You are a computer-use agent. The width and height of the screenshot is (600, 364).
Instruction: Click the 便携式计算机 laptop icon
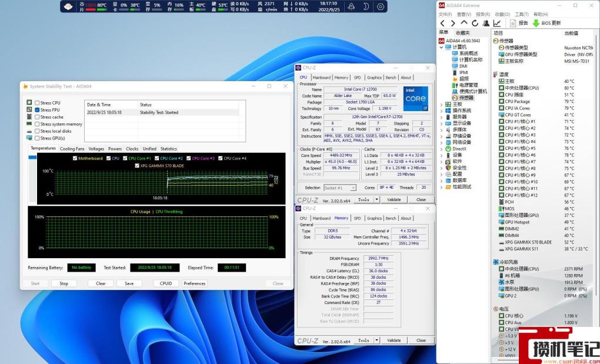455,91
